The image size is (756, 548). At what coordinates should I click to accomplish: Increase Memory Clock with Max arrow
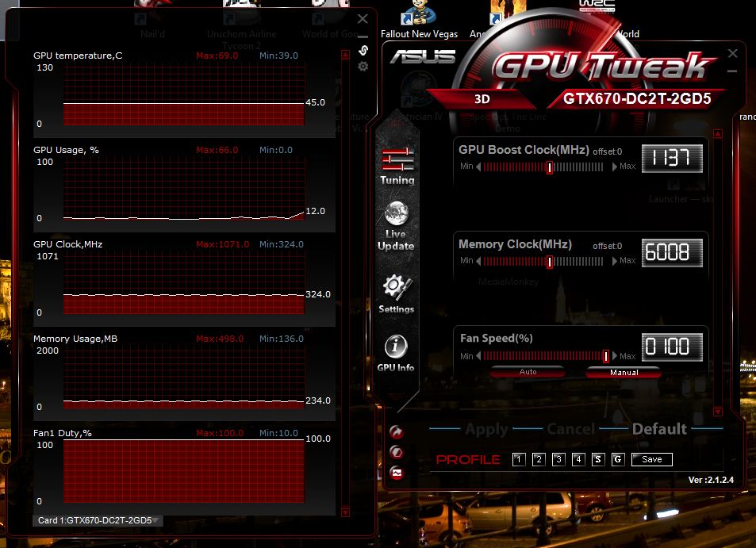pos(614,261)
